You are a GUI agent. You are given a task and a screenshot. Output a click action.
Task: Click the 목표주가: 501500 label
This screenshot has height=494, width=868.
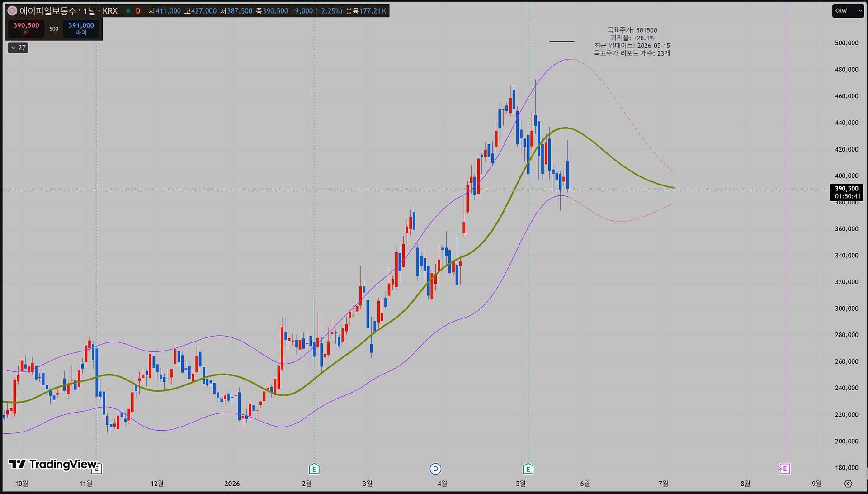click(x=632, y=30)
